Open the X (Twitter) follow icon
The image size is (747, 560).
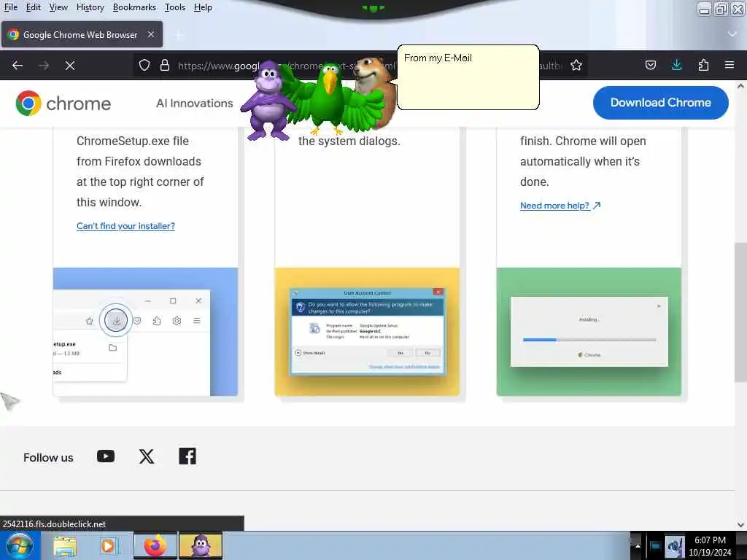coord(147,456)
